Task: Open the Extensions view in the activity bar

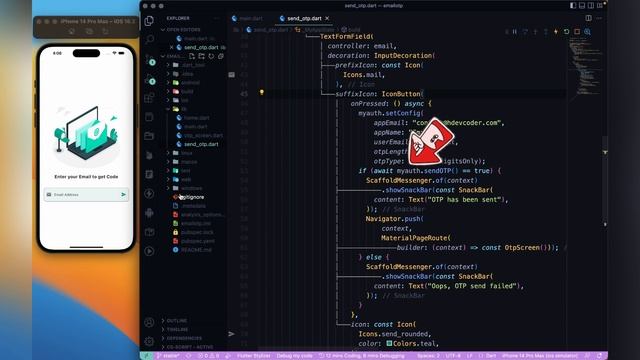Action: (149, 98)
